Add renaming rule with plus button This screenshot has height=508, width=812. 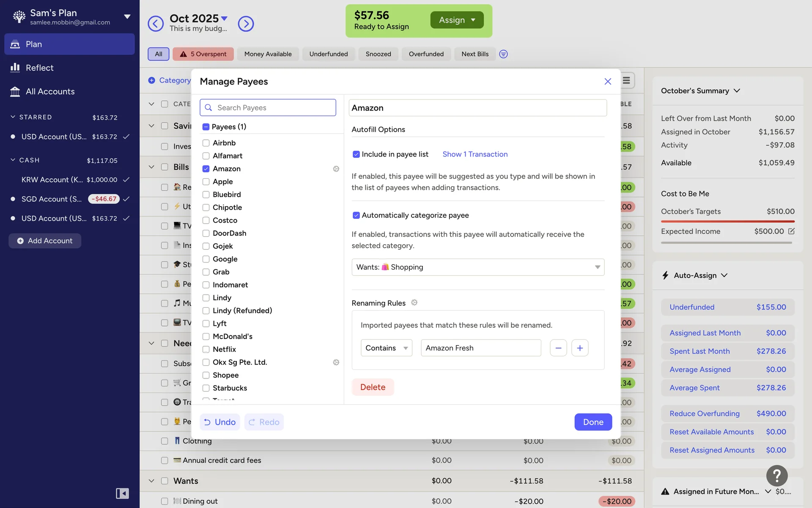580,348
